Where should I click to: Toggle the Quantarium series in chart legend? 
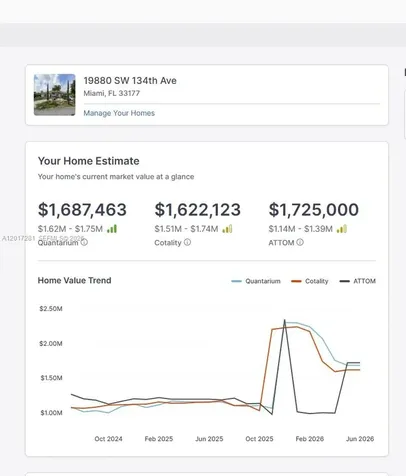click(256, 281)
